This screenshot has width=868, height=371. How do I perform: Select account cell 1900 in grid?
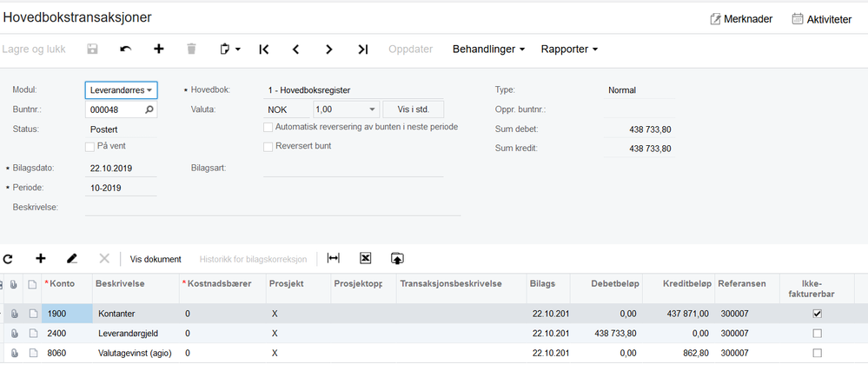tap(67, 313)
